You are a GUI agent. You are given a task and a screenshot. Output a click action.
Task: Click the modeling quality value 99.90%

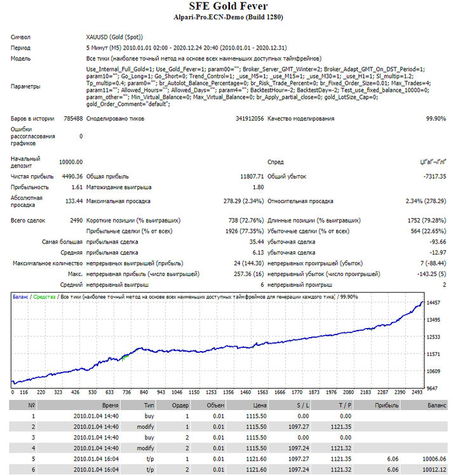coord(436,119)
